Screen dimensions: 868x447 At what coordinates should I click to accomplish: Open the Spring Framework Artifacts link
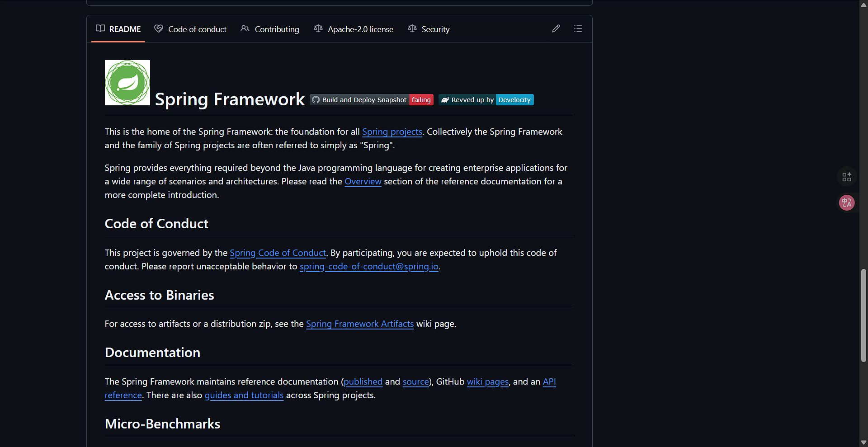(x=360, y=324)
